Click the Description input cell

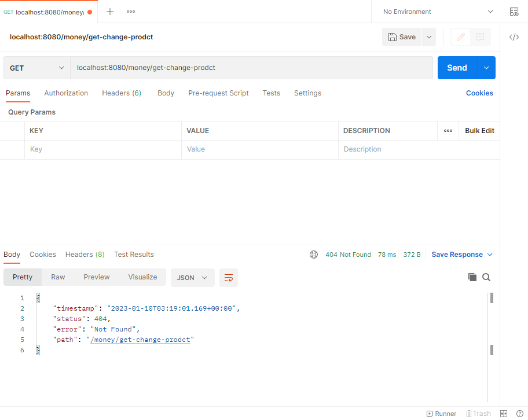[x=419, y=149]
